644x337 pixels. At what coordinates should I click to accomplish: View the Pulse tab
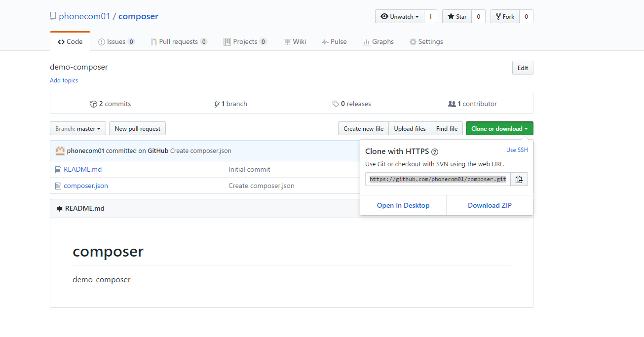tap(334, 41)
